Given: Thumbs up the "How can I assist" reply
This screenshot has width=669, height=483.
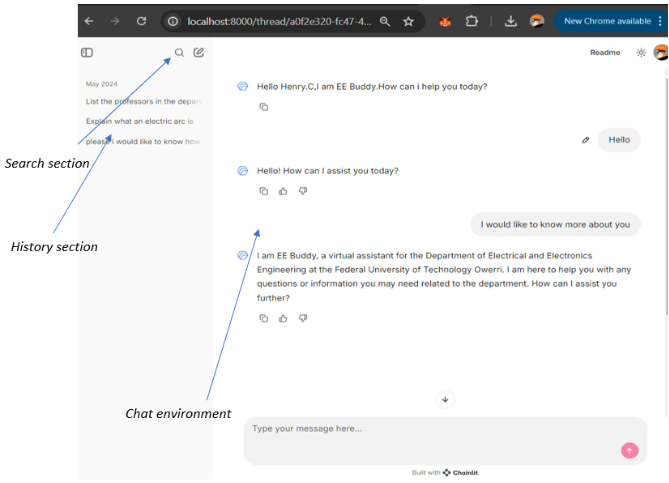Looking at the screenshot, I should pos(283,191).
